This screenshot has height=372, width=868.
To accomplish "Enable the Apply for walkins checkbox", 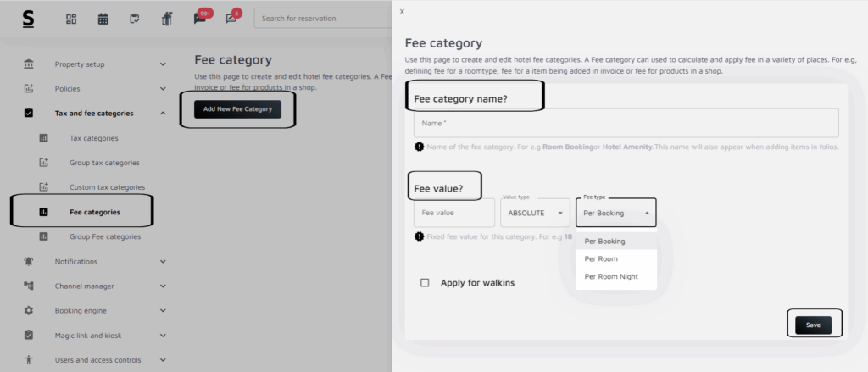I will pyautogui.click(x=425, y=282).
